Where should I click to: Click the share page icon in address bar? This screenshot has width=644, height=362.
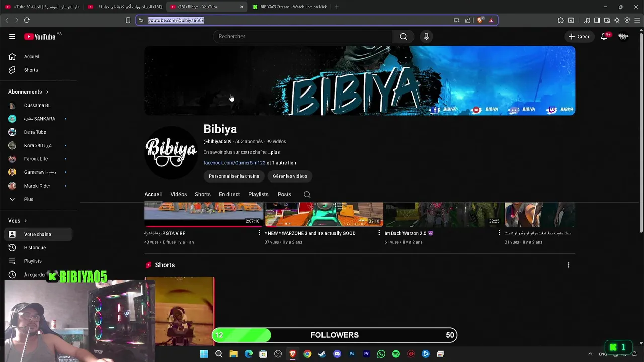click(x=468, y=20)
